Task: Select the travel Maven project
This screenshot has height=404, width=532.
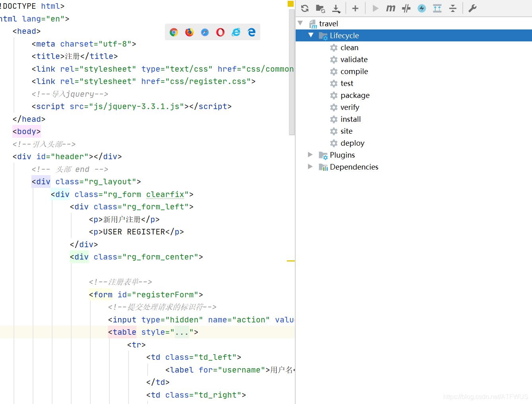Action: coord(328,23)
